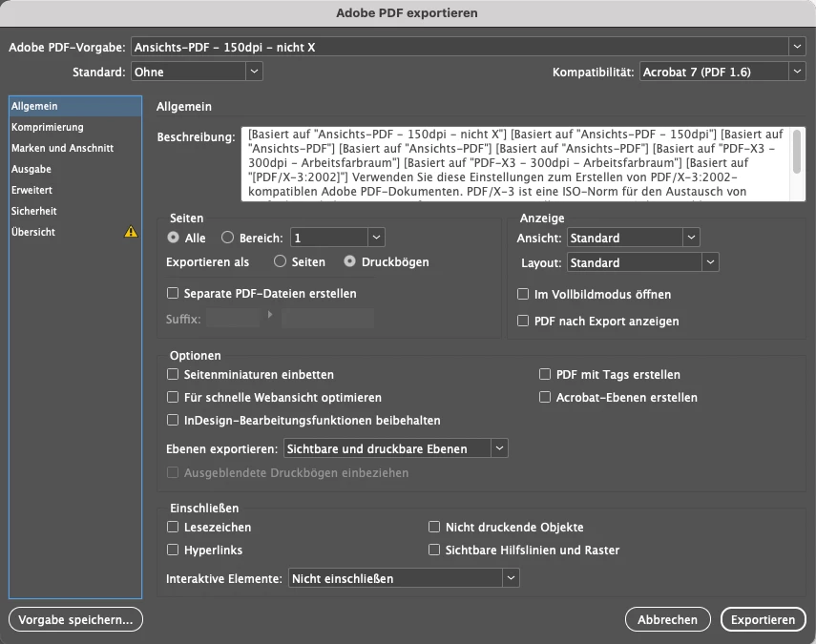This screenshot has height=644, width=816.
Task: Click the Vorgabe speichern button
Action: tap(75, 619)
